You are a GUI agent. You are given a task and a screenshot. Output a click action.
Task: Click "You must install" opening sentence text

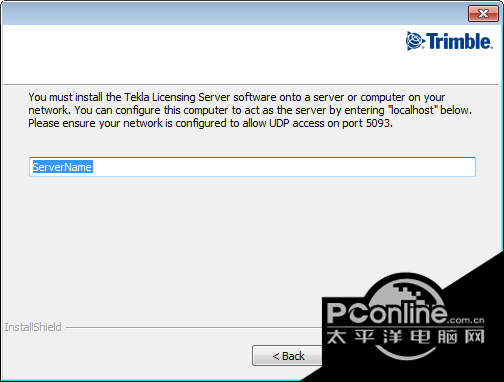(65, 97)
